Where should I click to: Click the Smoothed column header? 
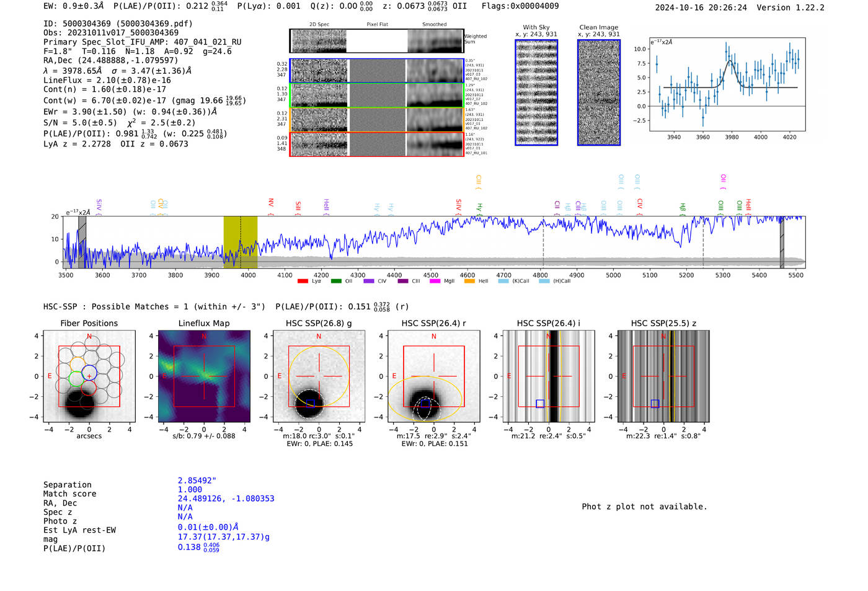435,24
